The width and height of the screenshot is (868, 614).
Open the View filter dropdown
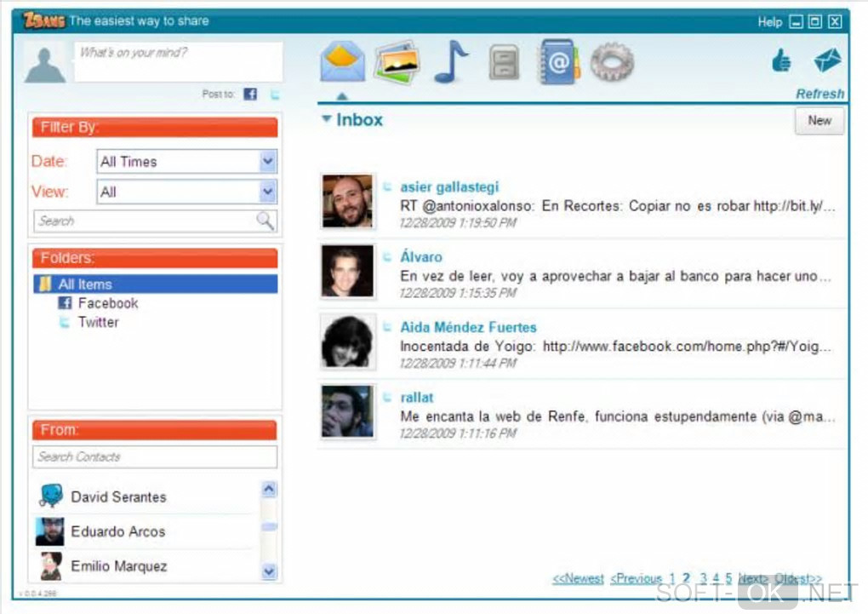[x=268, y=192]
